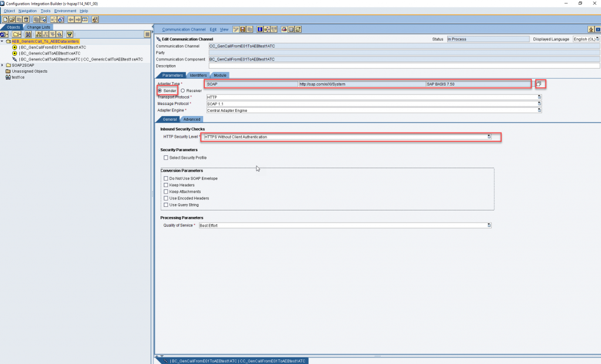Switch to the Advanced tab
The image size is (601, 364).
click(x=192, y=120)
